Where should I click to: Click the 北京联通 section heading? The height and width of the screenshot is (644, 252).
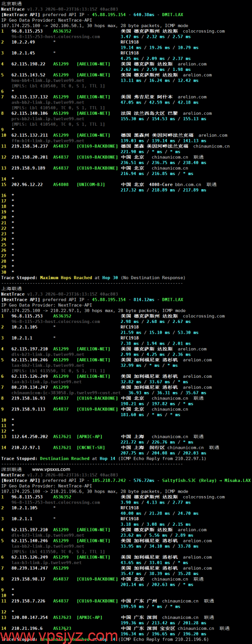pos(12,3)
